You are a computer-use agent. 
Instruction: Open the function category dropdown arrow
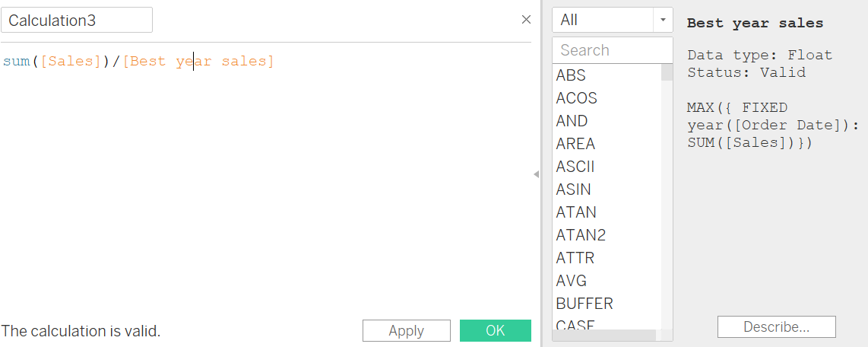[663, 20]
